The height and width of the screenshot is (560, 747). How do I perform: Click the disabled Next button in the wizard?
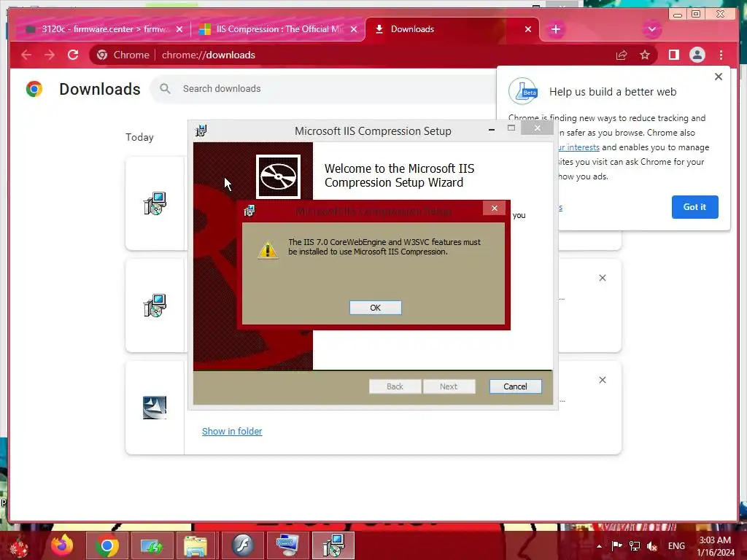click(449, 386)
